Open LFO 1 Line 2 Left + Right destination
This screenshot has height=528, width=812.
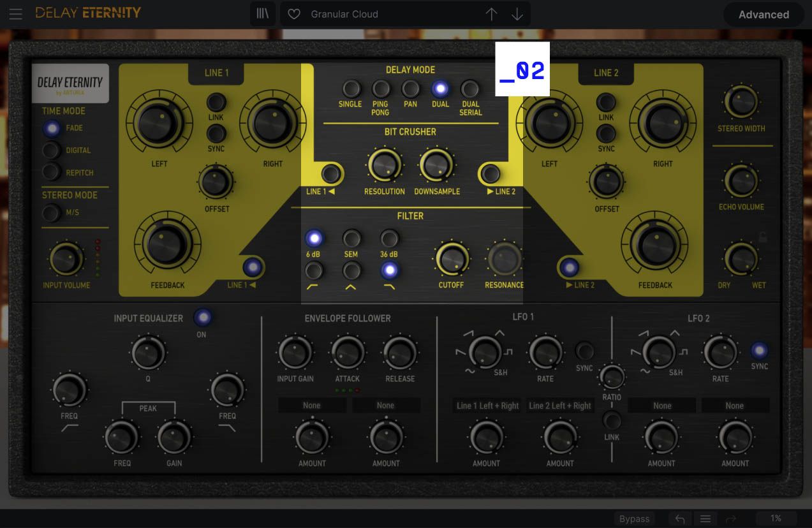point(560,406)
